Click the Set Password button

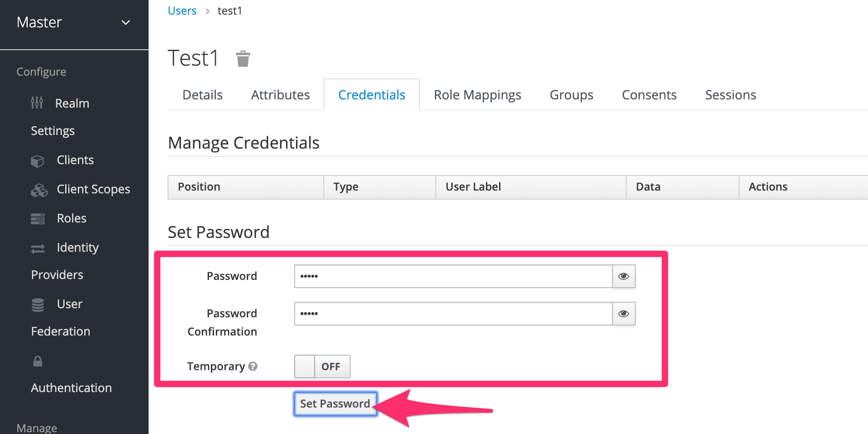click(x=335, y=404)
